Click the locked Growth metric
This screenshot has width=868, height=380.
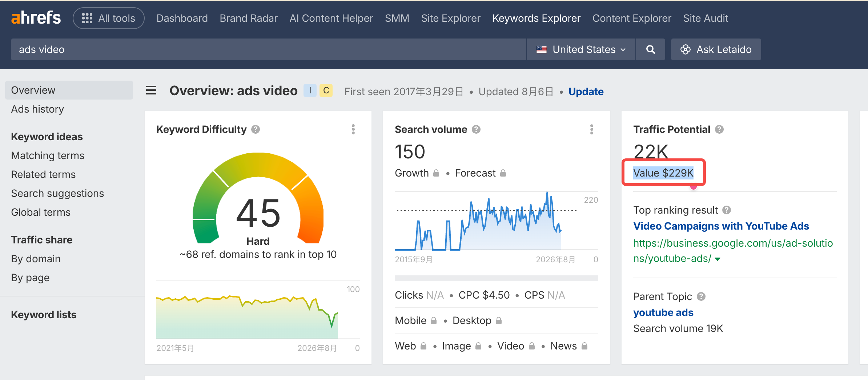(x=417, y=173)
